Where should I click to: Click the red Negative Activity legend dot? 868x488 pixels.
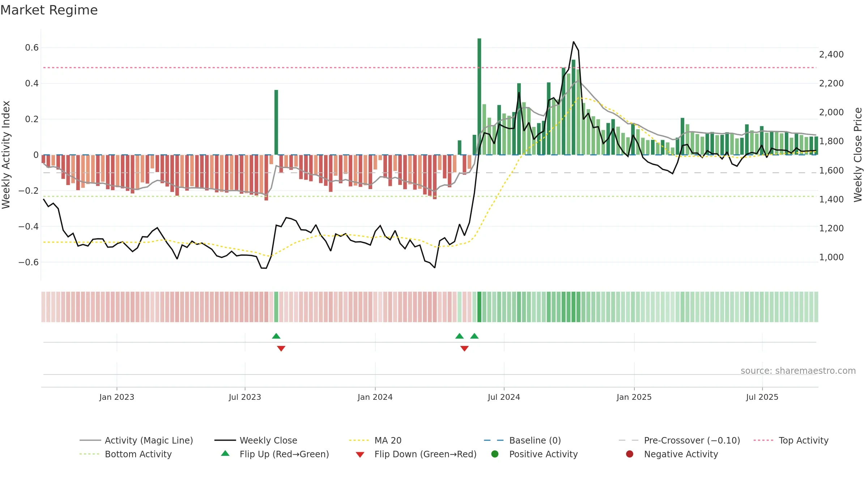(x=630, y=454)
